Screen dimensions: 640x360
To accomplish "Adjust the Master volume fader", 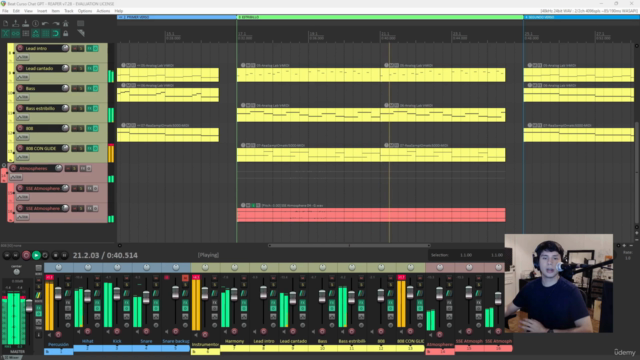I will (29, 305).
